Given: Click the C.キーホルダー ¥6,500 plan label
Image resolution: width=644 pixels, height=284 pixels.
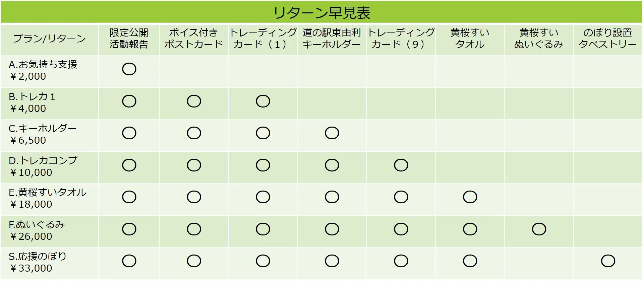Looking at the screenshot, I should [x=43, y=134].
